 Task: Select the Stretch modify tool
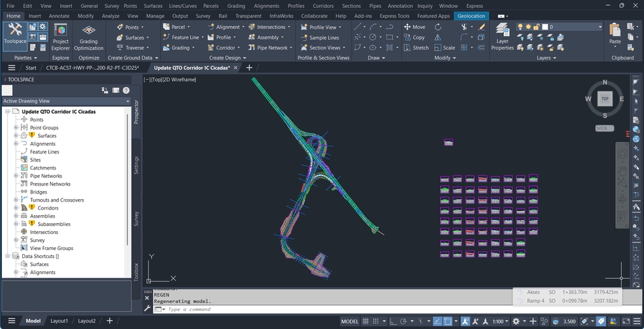(416, 48)
